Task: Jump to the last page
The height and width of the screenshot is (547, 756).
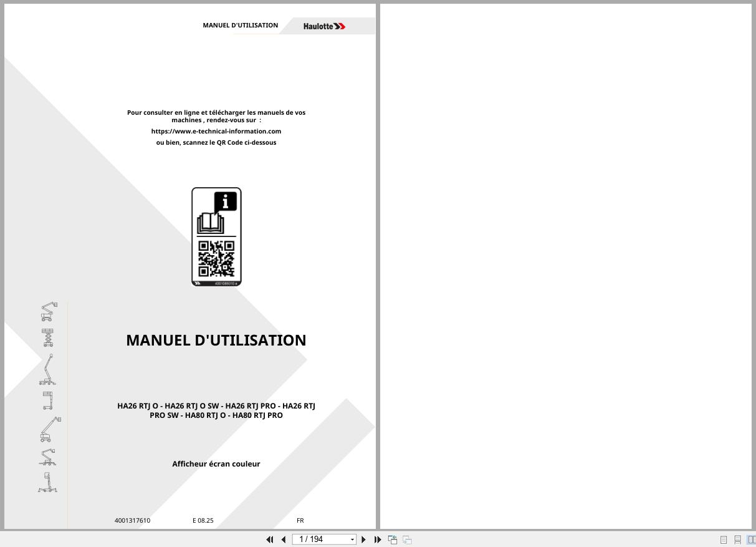Action: 378,540
